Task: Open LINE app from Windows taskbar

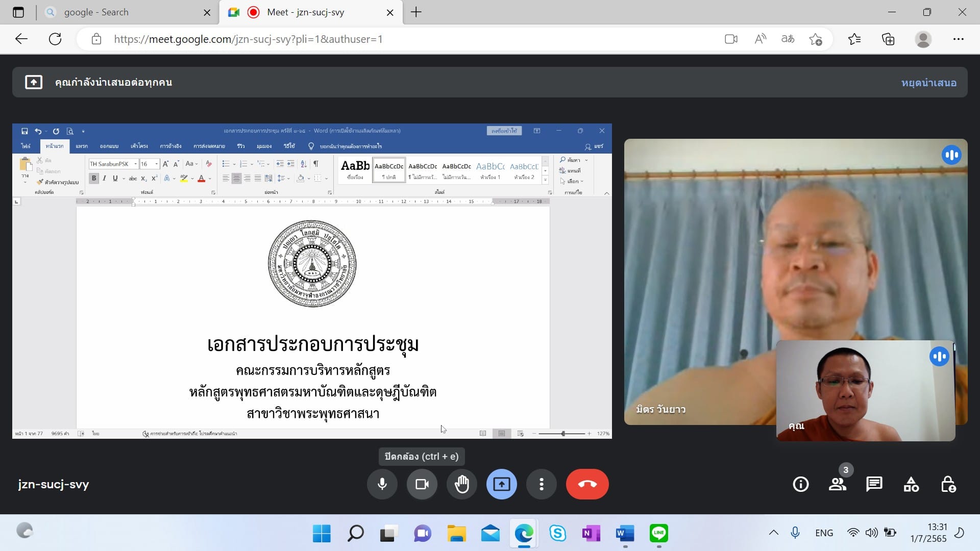Action: coord(658,533)
